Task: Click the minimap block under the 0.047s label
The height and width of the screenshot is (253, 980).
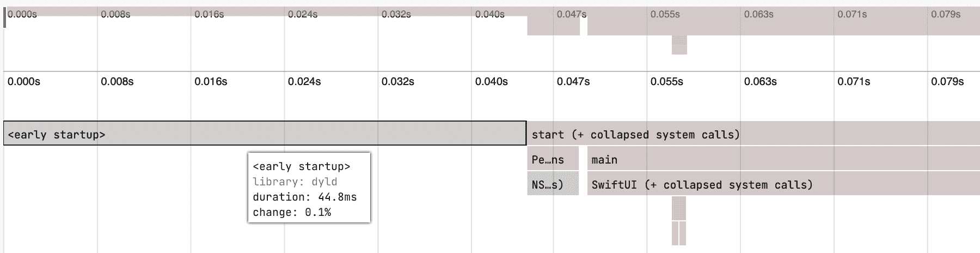Action: (x=553, y=26)
